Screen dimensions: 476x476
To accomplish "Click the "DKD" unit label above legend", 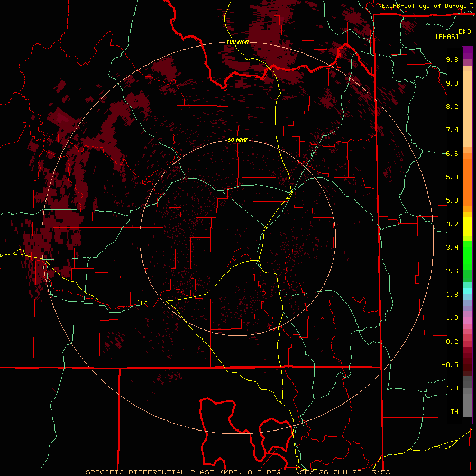I will click(464, 32).
